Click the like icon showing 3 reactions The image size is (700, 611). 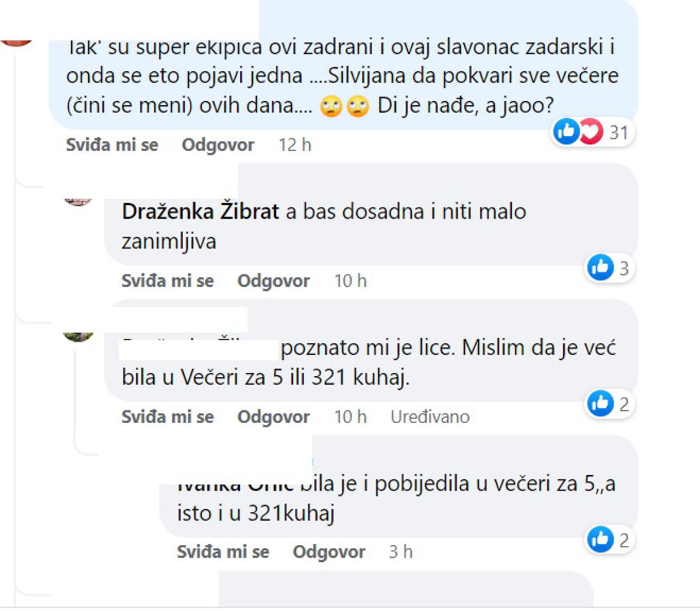[600, 268]
